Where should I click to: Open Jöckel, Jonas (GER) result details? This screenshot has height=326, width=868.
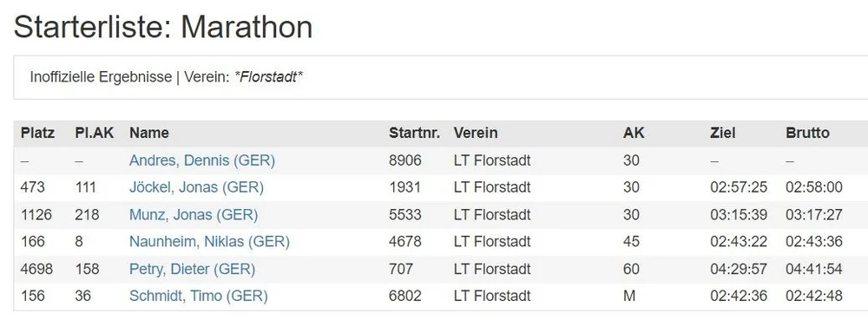tap(196, 188)
